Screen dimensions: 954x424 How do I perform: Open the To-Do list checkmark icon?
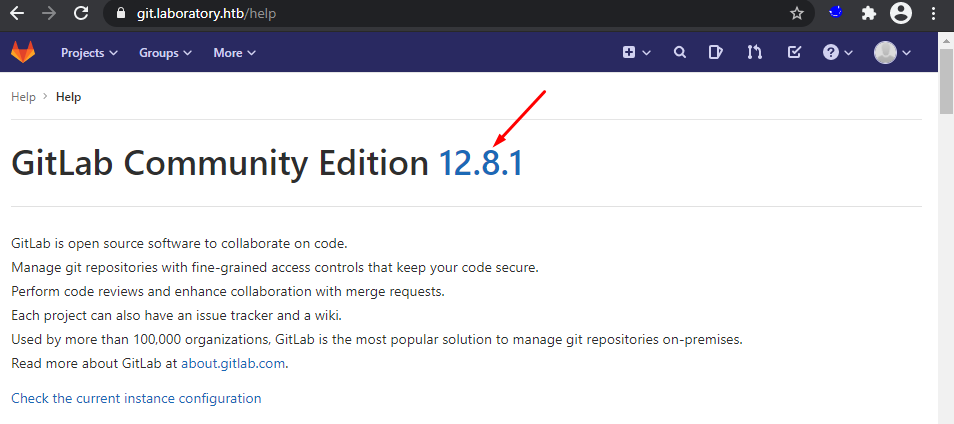pyautogui.click(x=794, y=53)
